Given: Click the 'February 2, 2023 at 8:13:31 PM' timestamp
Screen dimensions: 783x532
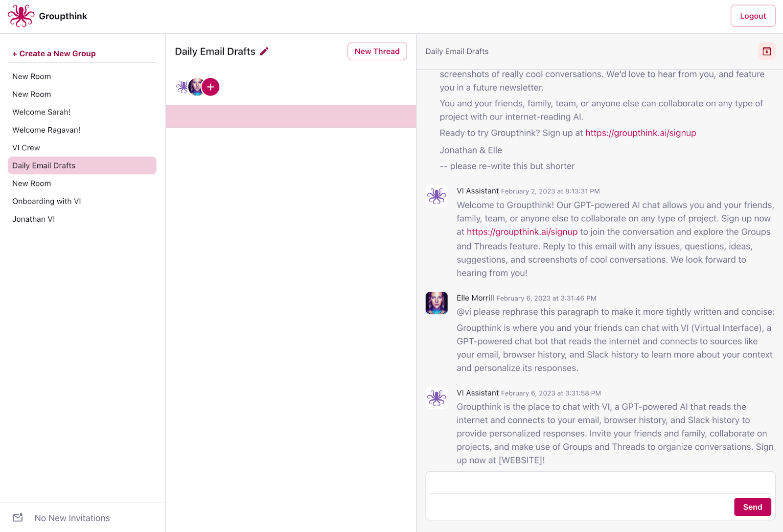Looking at the screenshot, I should tap(551, 191).
